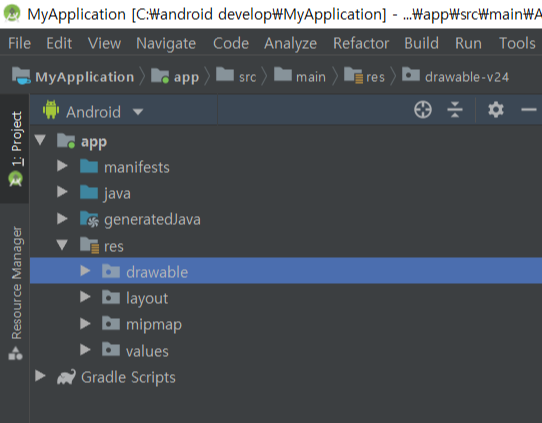Image resolution: width=542 pixels, height=423 pixels.
Task: Select 'manifests' label in project tree
Action: (x=137, y=167)
